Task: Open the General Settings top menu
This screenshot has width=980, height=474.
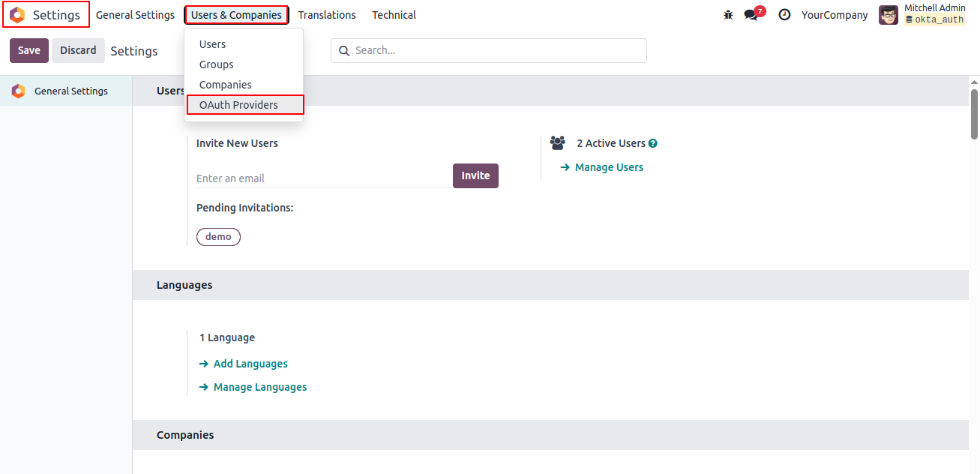Action: 135,15
